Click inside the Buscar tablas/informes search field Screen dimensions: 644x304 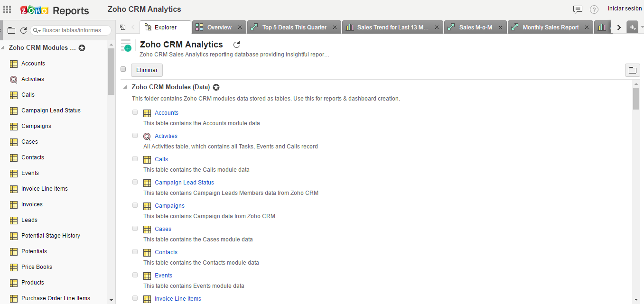(x=71, y=30)
